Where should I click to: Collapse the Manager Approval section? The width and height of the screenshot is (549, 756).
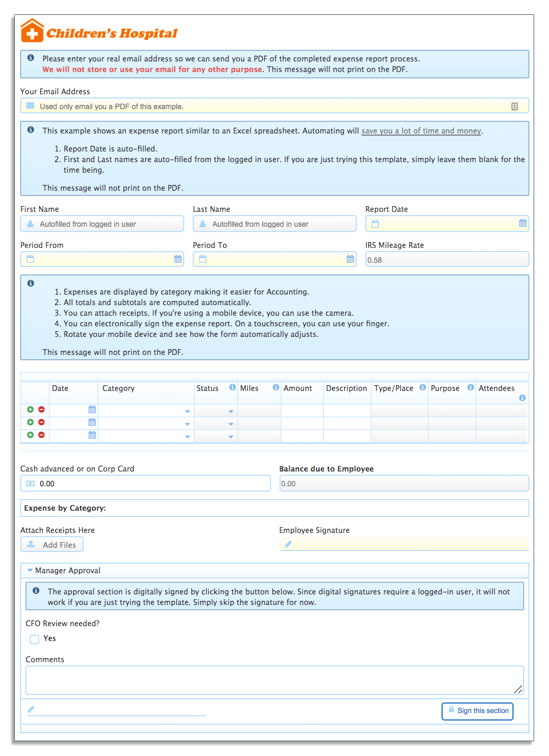click(x=30, y=571)
